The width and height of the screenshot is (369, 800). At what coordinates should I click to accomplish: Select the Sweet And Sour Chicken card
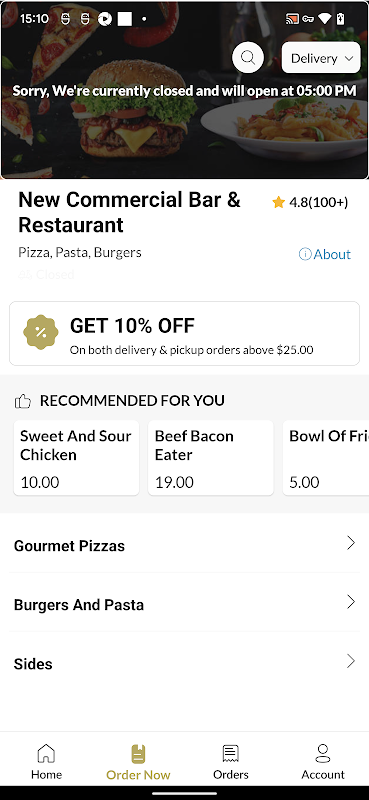76,458
